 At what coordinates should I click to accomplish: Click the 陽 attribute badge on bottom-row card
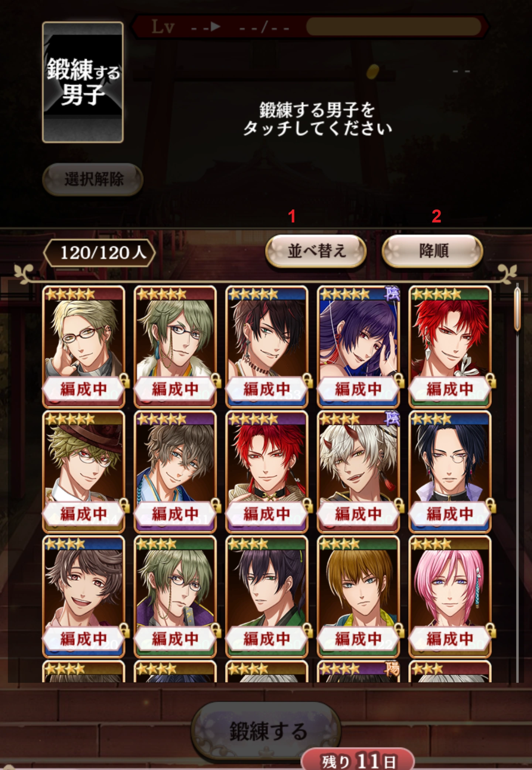click(x=392, y=668)
